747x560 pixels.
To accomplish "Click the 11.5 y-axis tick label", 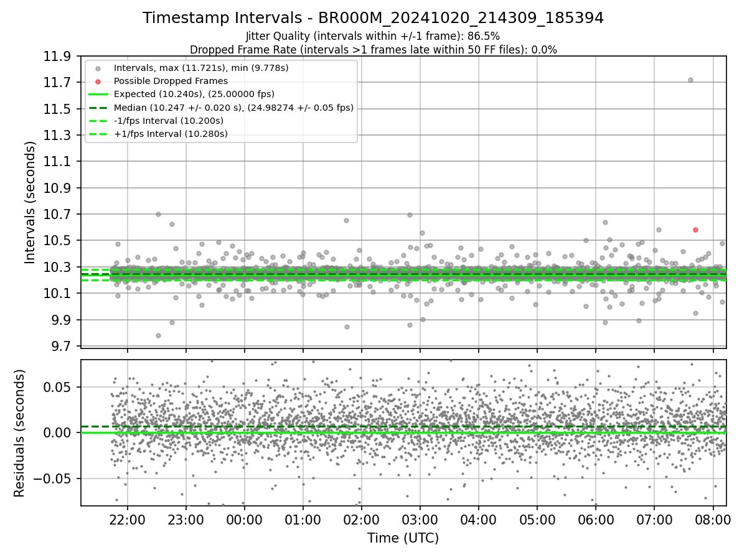I will (57, 110).
